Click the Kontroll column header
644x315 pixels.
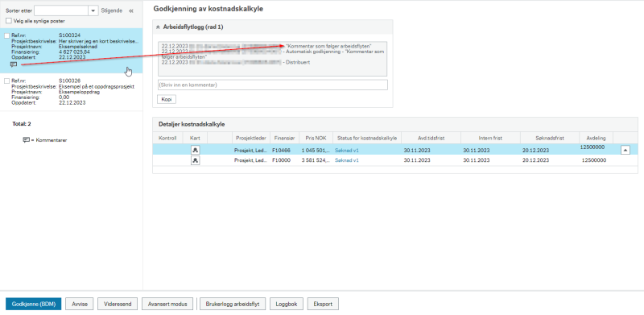click(167, 139)
